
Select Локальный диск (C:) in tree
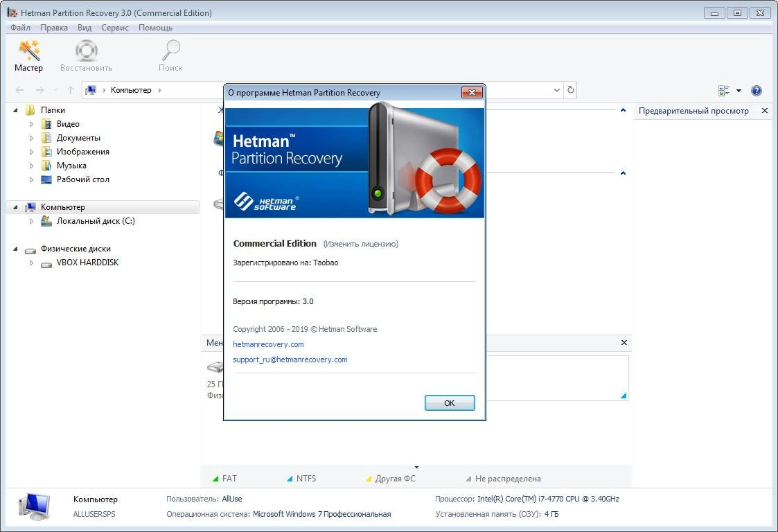(x=96, y=221)
